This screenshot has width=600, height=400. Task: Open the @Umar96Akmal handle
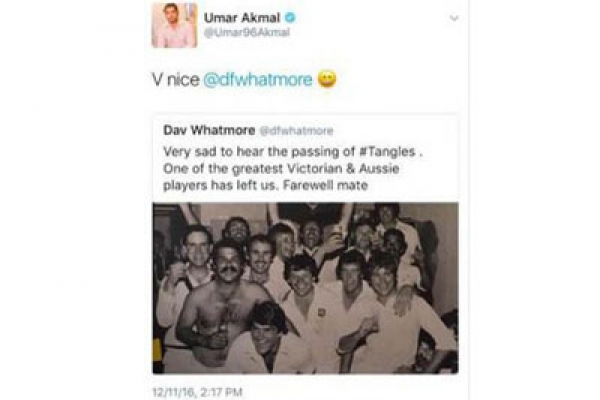(246, 33)
